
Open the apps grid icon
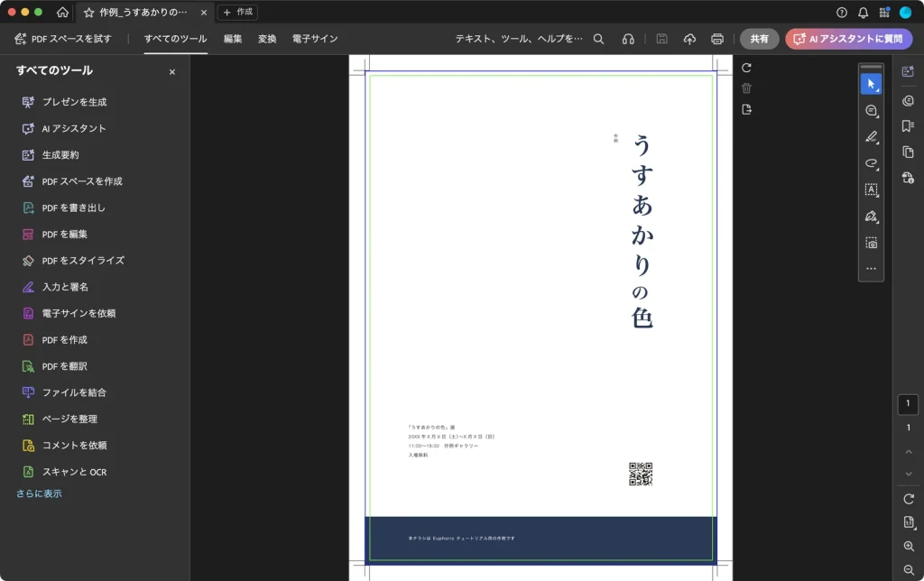click(x=884, y=13)
